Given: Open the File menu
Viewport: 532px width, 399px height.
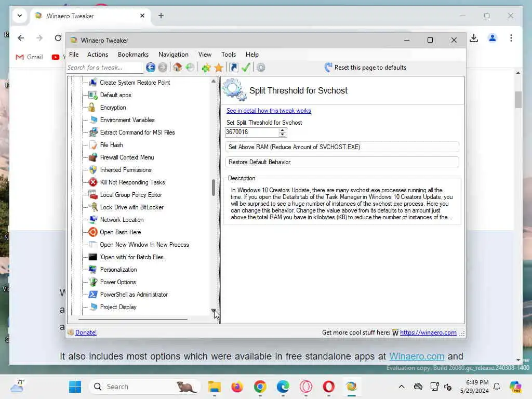Looking at the screenshot, I should click(x=74, y=54).
